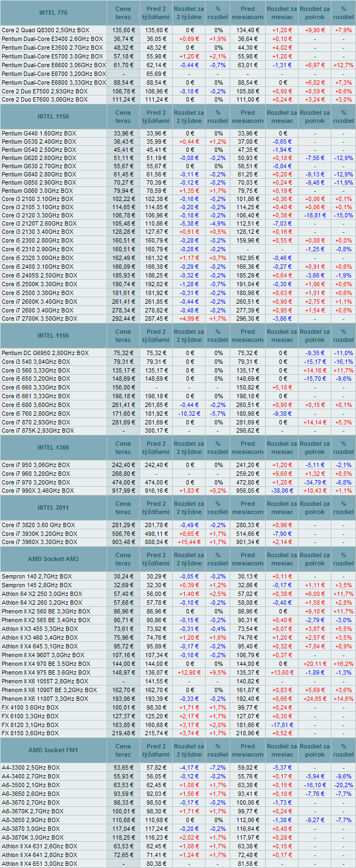This screenshot has width=356, height=868.
Task: Click the INTEL 1366 section header
Action: click(x=54, y=447)
